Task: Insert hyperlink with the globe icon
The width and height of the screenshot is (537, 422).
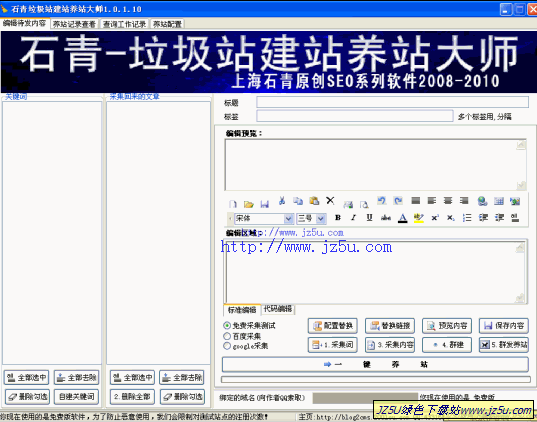Action: coord(482,201)
